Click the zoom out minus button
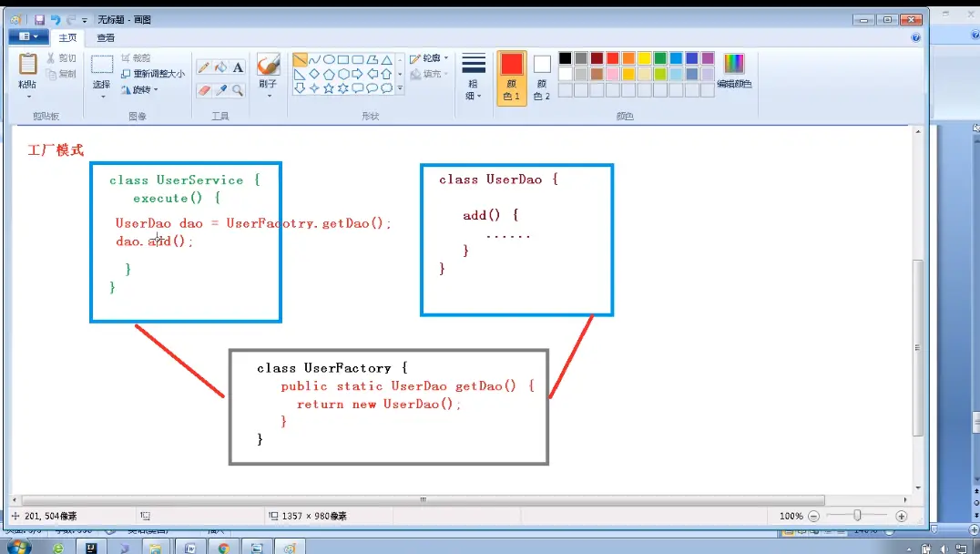The width and height of the screenshot is (980, 554). pos(813,516)
